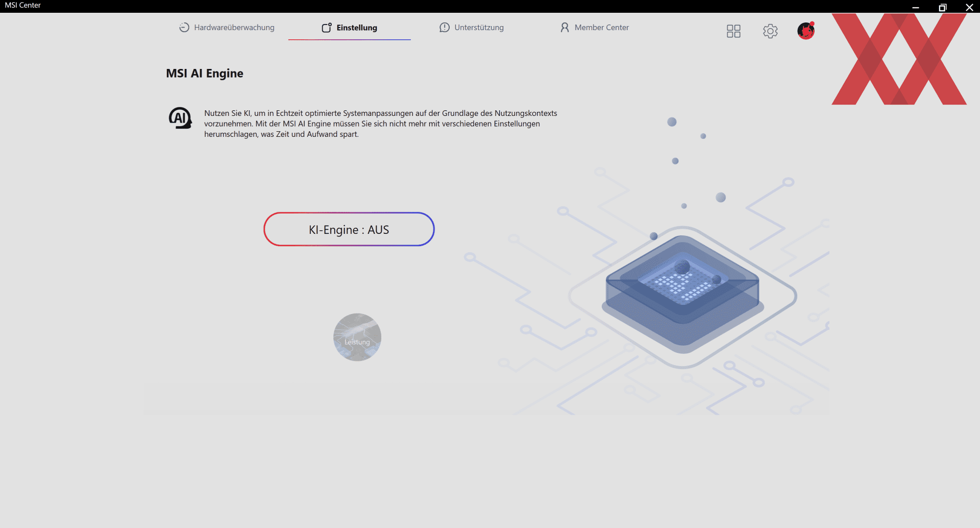Viewport: 980px width, 528px height.
Task: Select the Einstellung tab
Action: [x=349, y=28]
